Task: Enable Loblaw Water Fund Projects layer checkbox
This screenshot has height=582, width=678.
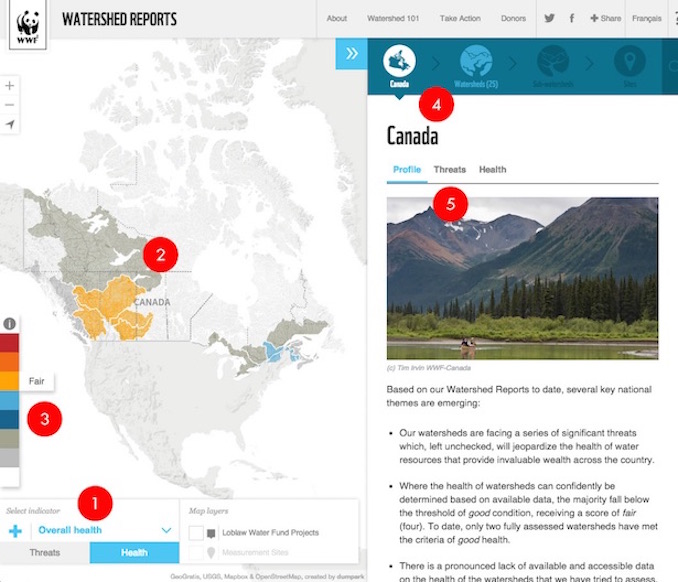Action: [196, 533]
